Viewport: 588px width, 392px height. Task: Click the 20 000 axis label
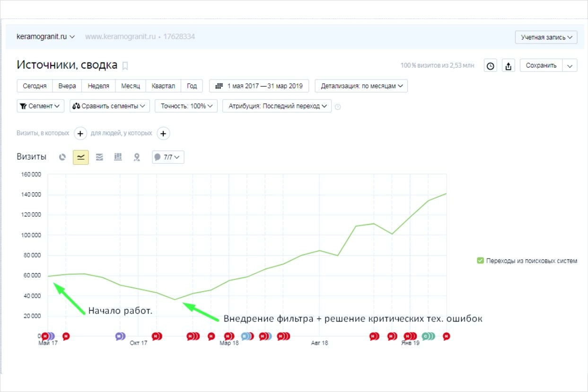tap(33, 316)
